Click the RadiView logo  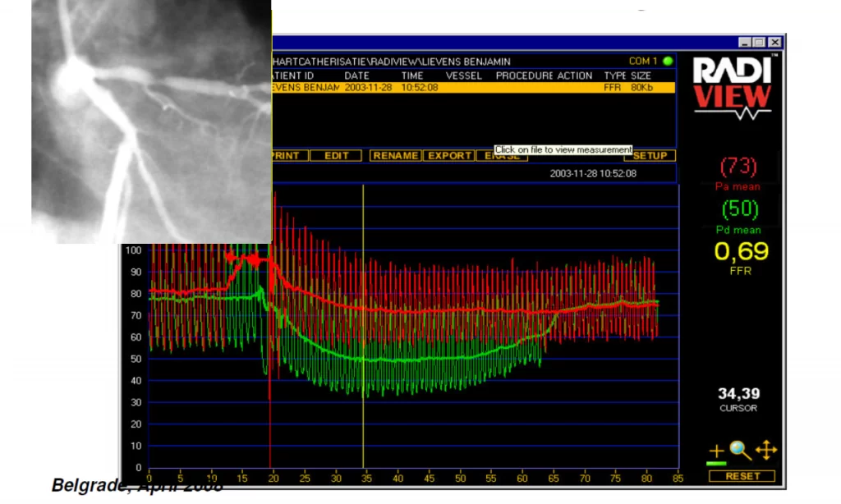tap(733, 87)
